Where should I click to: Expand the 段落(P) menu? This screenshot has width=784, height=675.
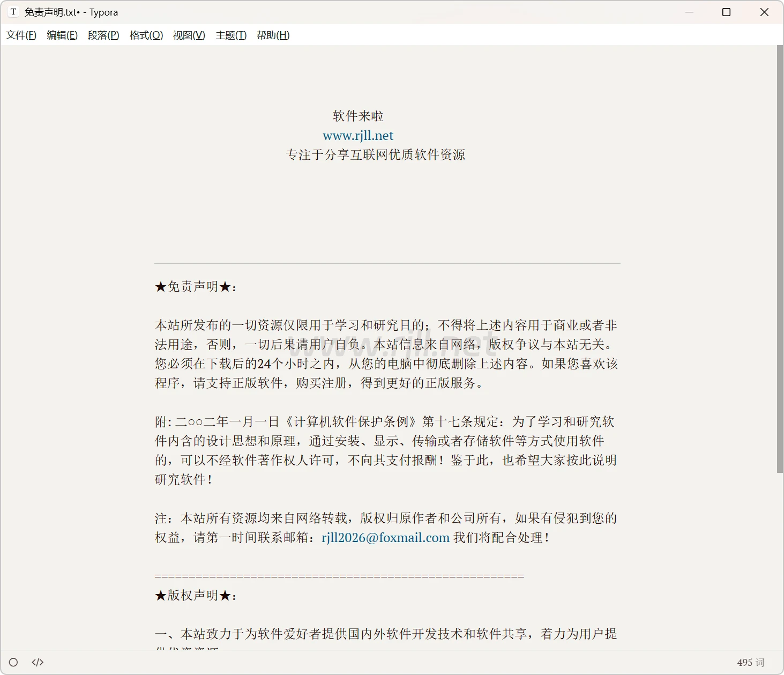pyautogui.click(x=103, y=35)
